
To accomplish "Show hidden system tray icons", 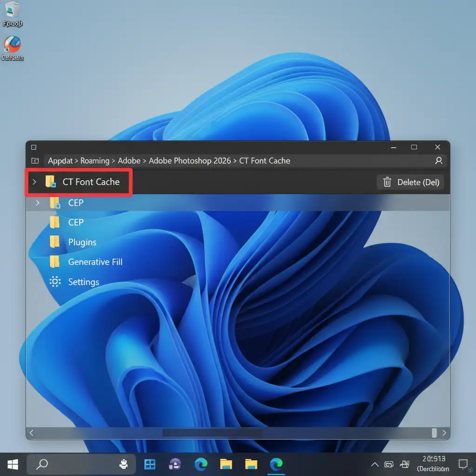I will (x=374, y=464).
